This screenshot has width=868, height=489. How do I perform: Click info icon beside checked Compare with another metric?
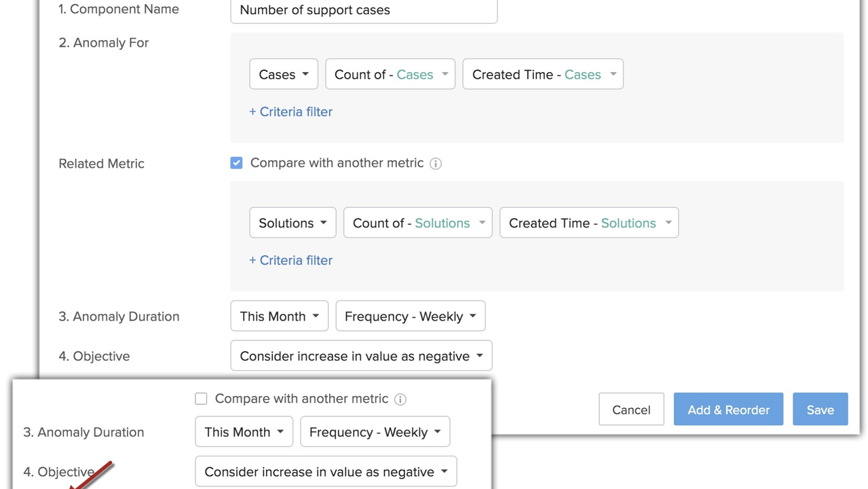click(436, 164)
